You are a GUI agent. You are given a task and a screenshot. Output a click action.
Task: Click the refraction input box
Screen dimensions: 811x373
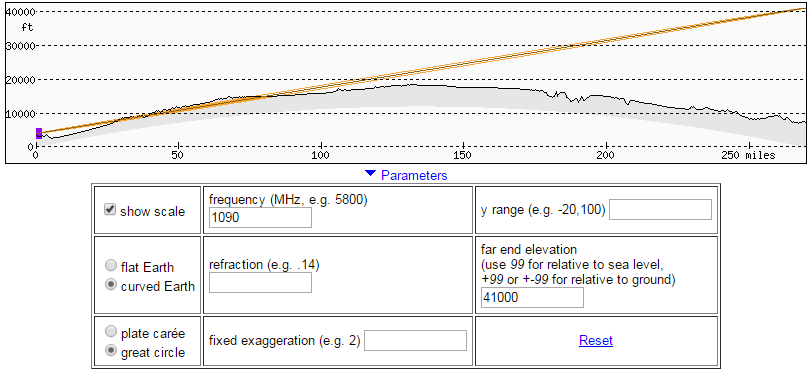tap(260, 282)
